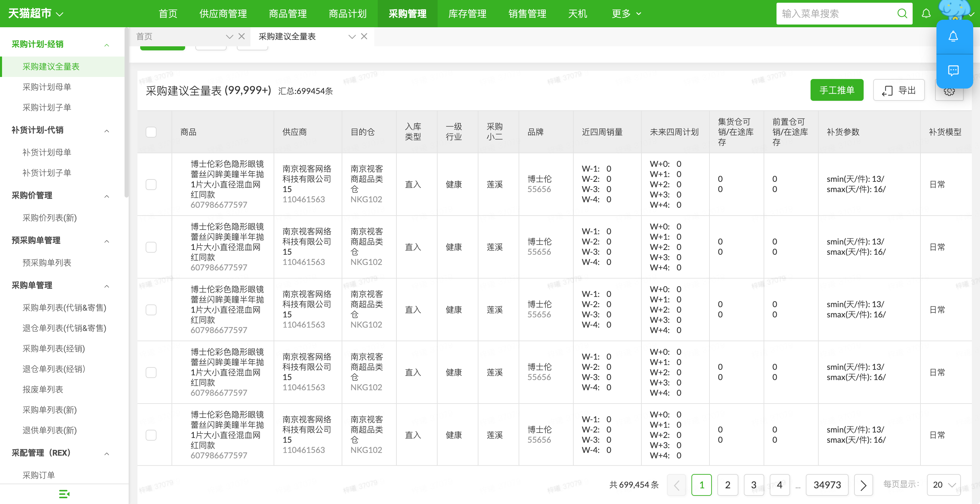Collapse the 补货计划-代销 section

[x=107, y=131]
